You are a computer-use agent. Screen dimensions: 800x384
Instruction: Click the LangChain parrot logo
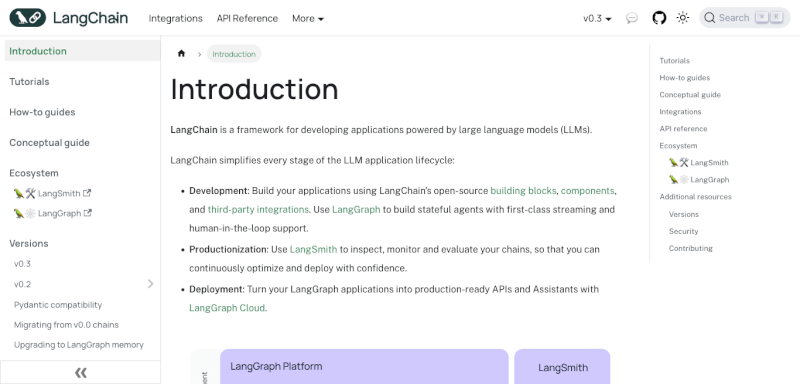click(x=28, y=18)
